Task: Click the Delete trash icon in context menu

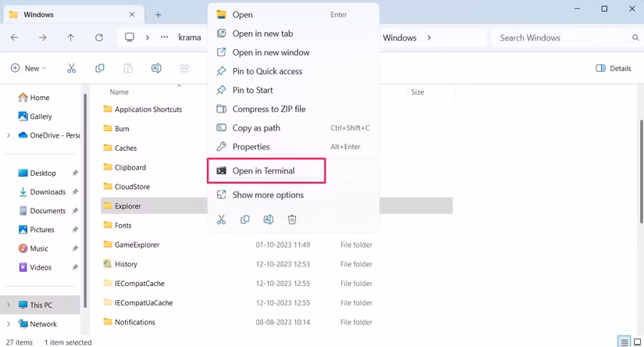Action: [x=292, y=220]
